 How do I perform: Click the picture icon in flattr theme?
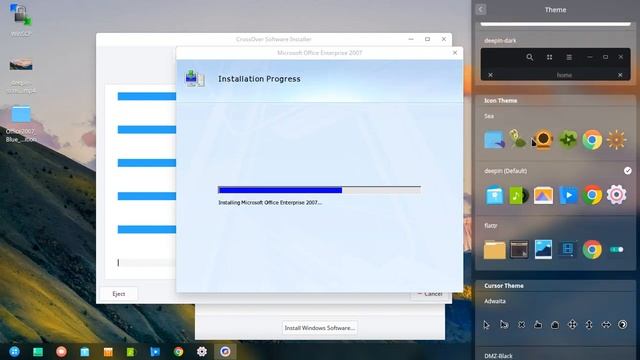click(x=543, y=249)
